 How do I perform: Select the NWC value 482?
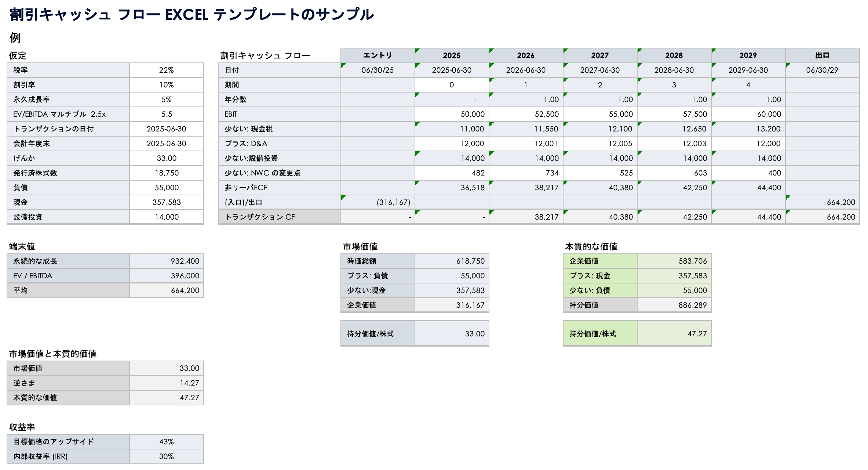tap(452, 173)
